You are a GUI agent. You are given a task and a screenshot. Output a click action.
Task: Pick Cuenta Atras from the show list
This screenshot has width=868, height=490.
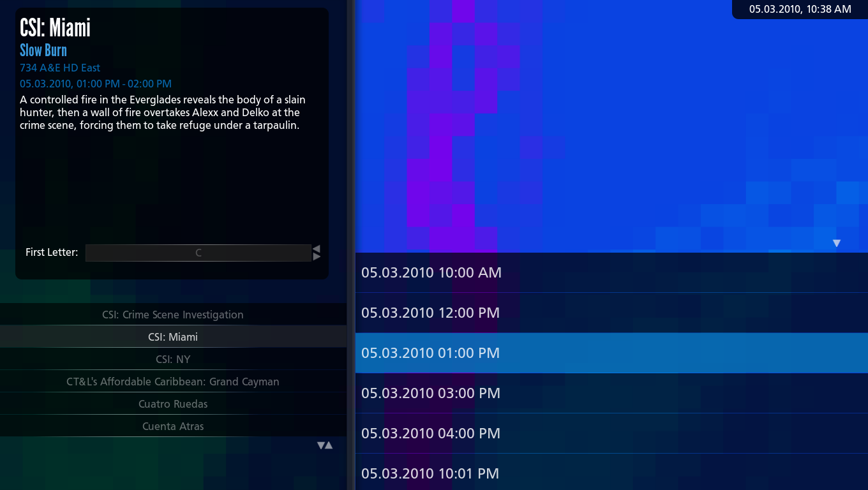pos(173,426)
